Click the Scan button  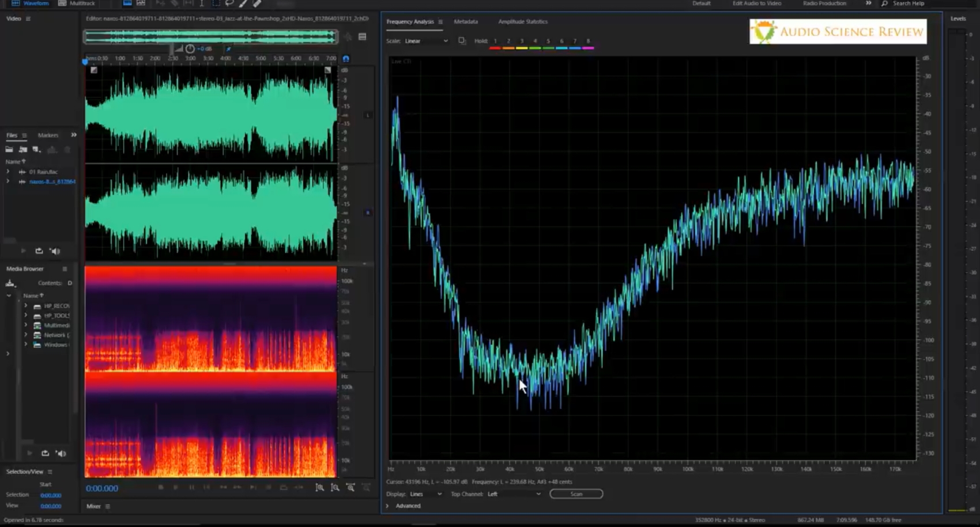pyautogui.click(x=576, y=494)
